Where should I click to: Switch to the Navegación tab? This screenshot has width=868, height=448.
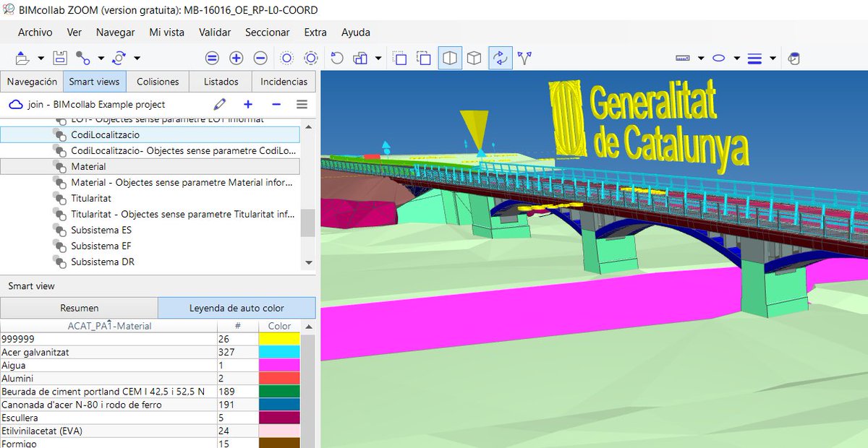32,82
